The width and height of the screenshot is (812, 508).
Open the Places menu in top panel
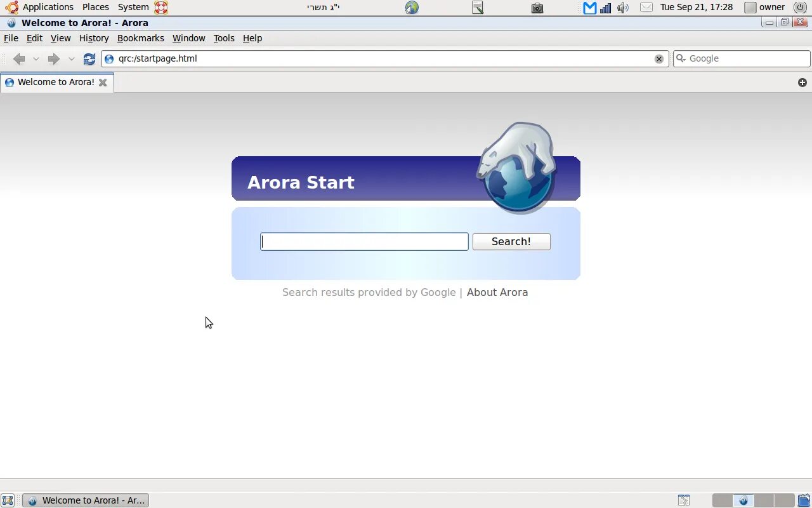click(96, 7)
